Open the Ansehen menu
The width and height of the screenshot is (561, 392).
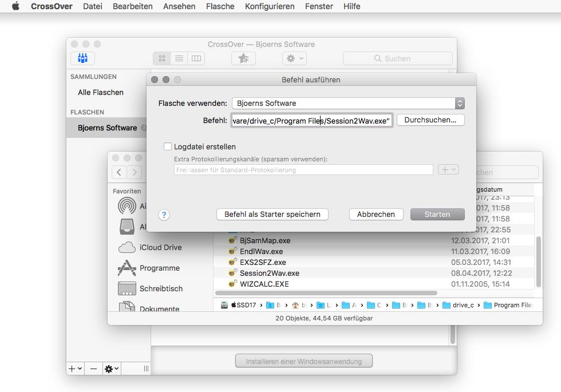point(179,6)
